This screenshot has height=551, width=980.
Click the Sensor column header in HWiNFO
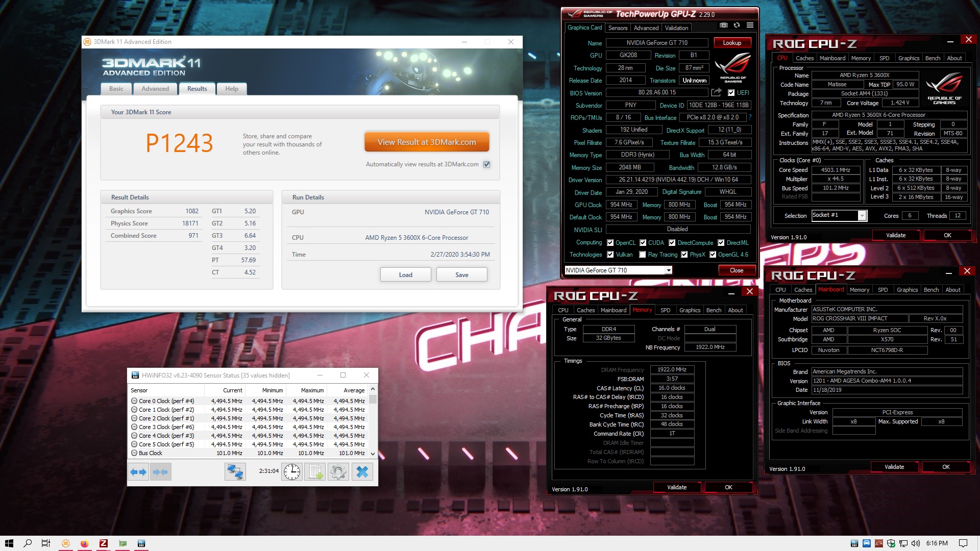pyautogui.click(x=166, y=390)
